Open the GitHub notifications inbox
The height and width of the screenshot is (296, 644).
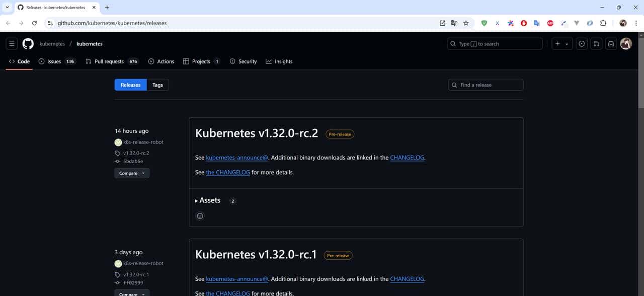(611, 43)
